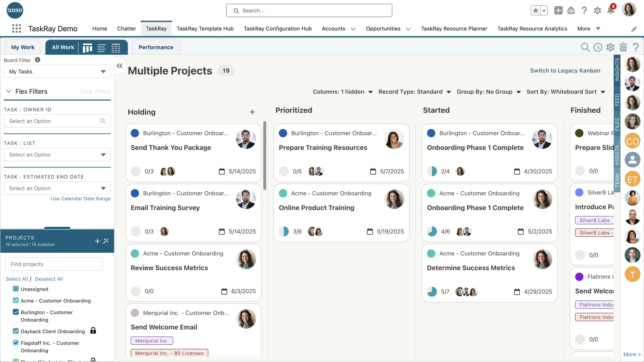The height and width of the screenshot is (362, 644).
Task: Toggle Acme - Customer Onboarding checkbox
Action: pos(16,300)
